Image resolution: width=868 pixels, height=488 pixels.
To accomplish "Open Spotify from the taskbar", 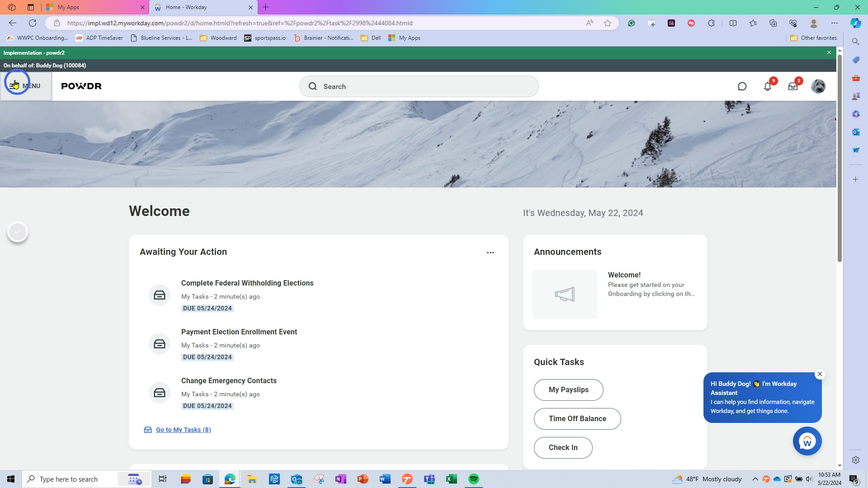I will click(473, 479).
